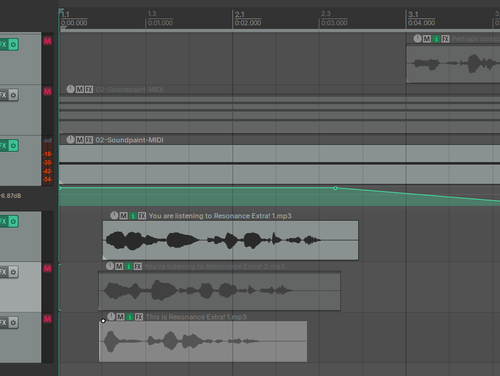Viewport: 500px width, 376px height.
Task: Toggle M mute on 'You're listening… 2.mp3' item
Action: pos(119,266)
